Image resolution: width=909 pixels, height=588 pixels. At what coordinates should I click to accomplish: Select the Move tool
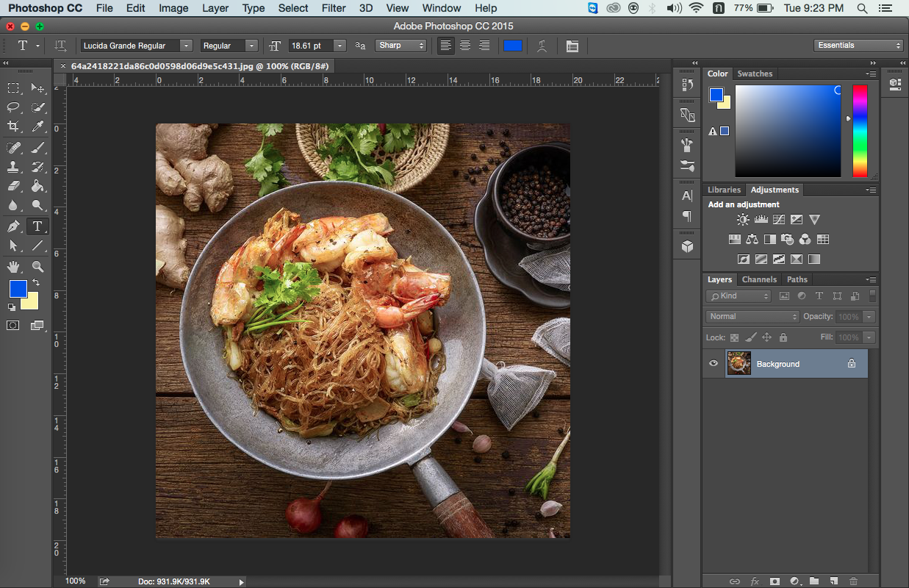tap(37, 88)
